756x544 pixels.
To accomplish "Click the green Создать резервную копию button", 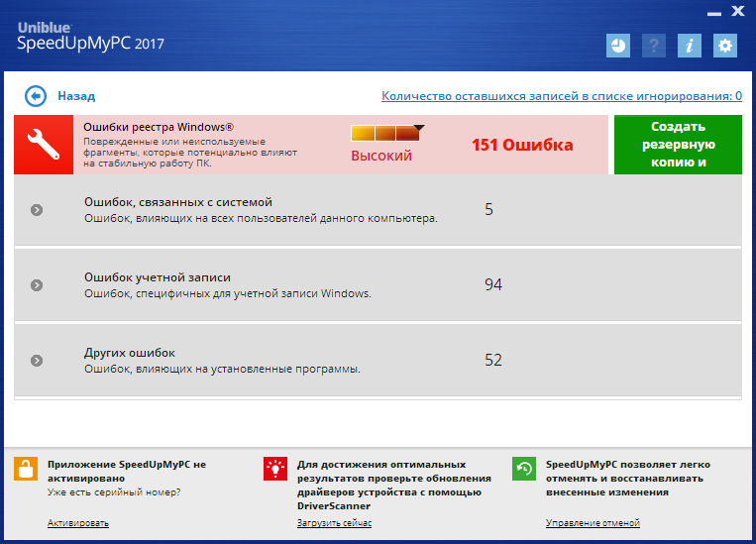I will point(678,145).
